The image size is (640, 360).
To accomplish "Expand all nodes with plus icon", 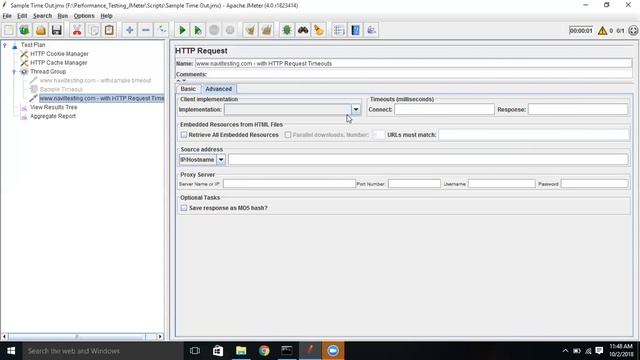I will tap(130, 30).
